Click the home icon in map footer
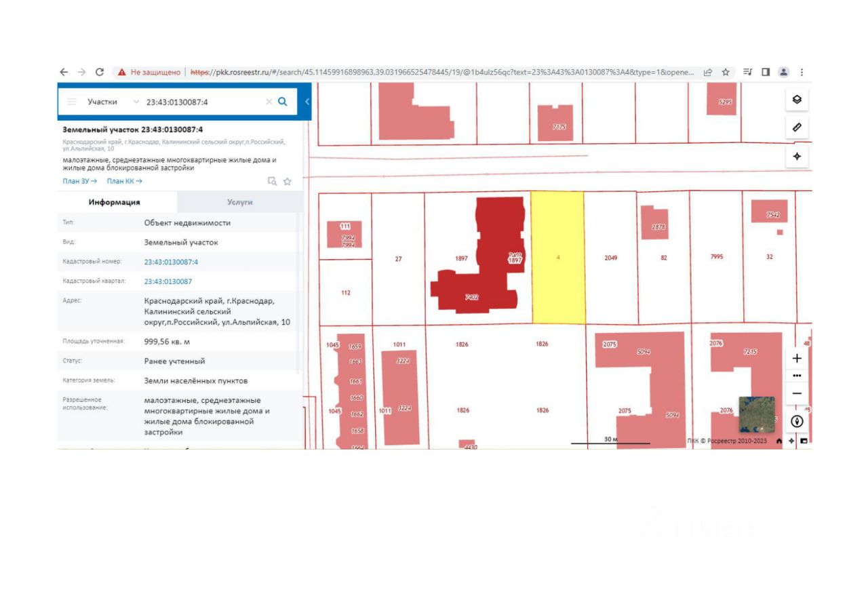This screenshot has height=613, width=868. coord(779,441)
